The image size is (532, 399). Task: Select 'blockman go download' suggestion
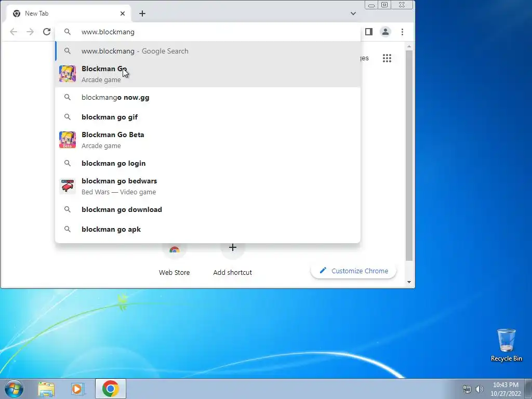pyautogui.click(x=208, y=209)
